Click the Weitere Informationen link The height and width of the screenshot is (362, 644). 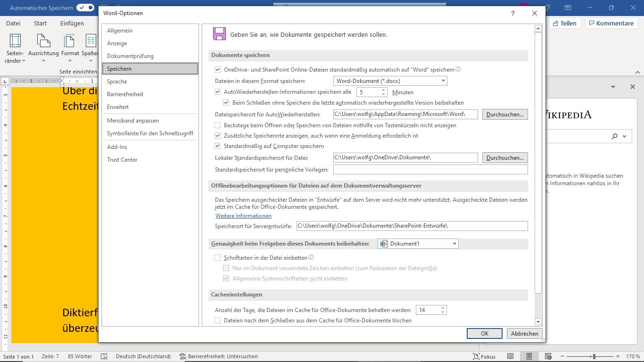tap(243, 216)
